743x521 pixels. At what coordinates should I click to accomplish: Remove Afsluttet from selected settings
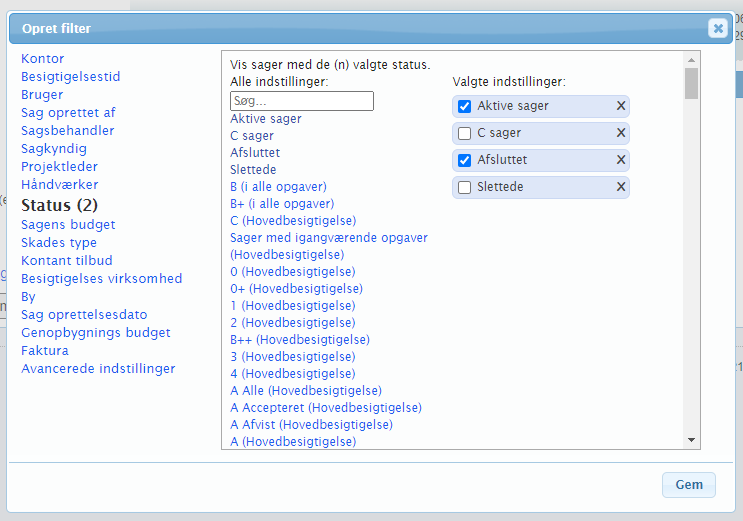pyautogui.click(x=620, y=160)
